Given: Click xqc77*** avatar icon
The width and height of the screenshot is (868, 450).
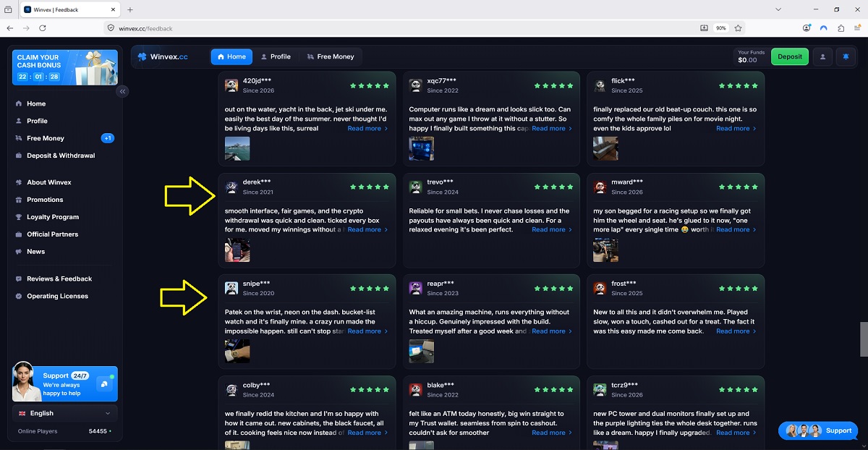Looking at the screenshot, I should [x=416, y=85].
